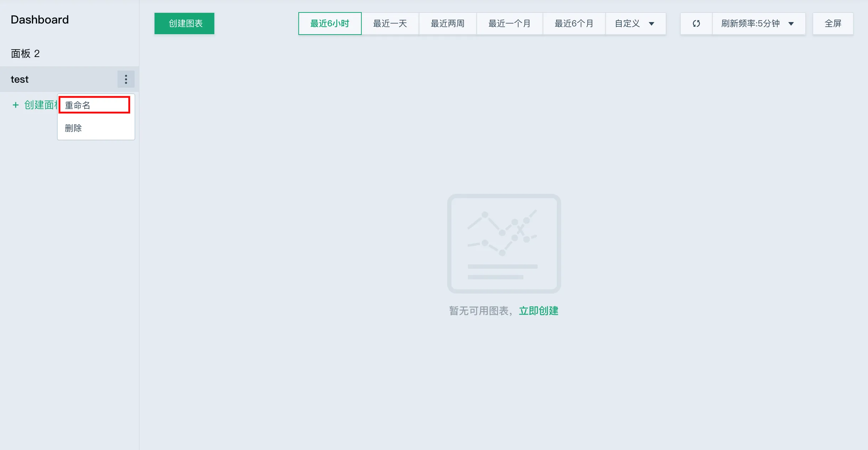Click the 创建图表 button
Image resolution: width=868 pixels, height=450 pixels.
coord(184,24)
